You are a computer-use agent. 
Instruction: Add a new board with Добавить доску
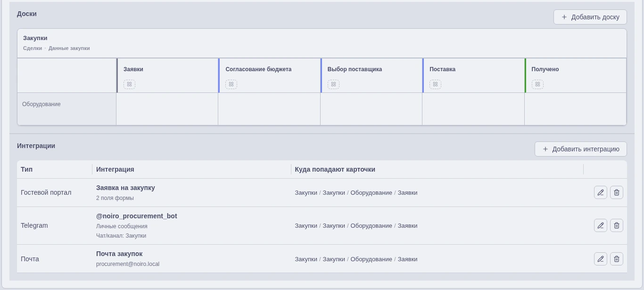tap(590, 17)
